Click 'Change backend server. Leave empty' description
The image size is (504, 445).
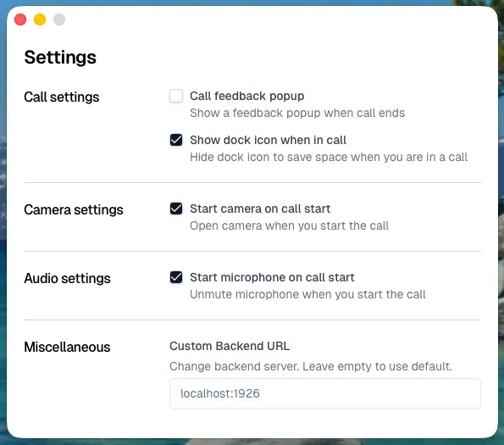coord(311,366)
